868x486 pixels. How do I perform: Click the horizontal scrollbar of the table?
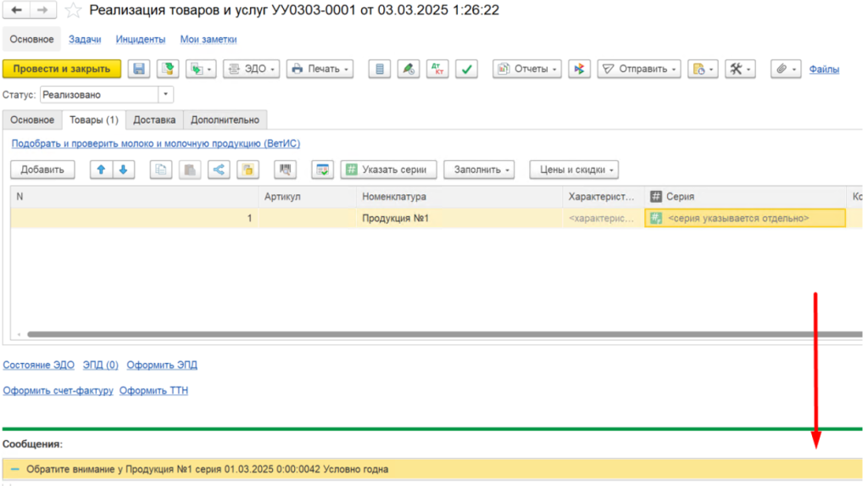point(444,334)
